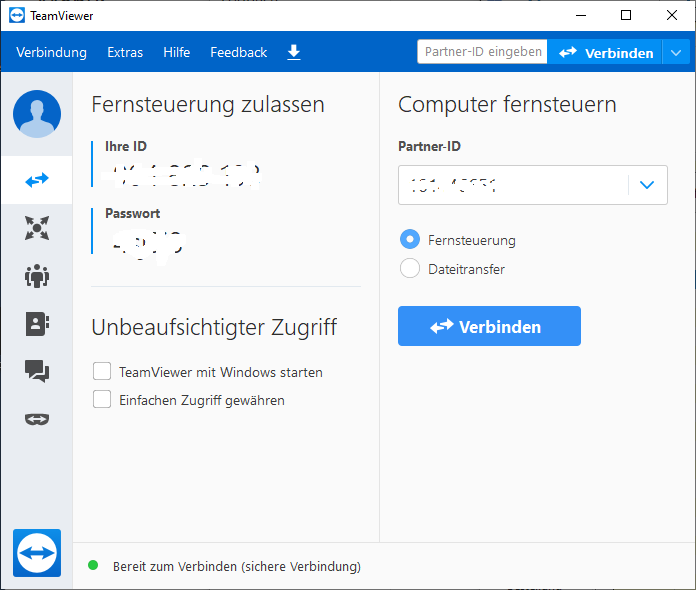This screenshot has width=696, height=590.
Task: Select the Fernsteuerung radio option
Action: [410, 239]
